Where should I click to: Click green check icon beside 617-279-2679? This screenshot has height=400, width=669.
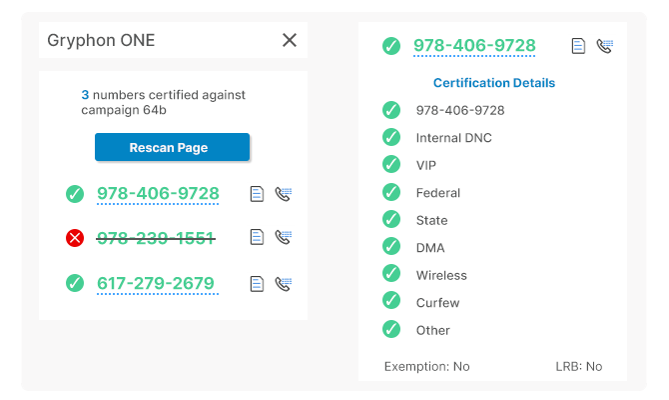tap(75, 283)
